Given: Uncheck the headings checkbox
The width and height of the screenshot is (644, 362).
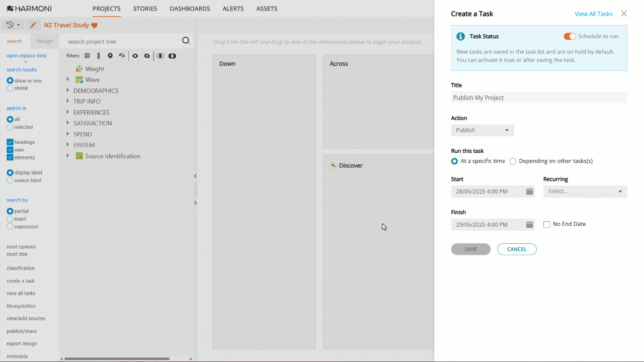Looking at the screenshot, I should click(10, 142).
